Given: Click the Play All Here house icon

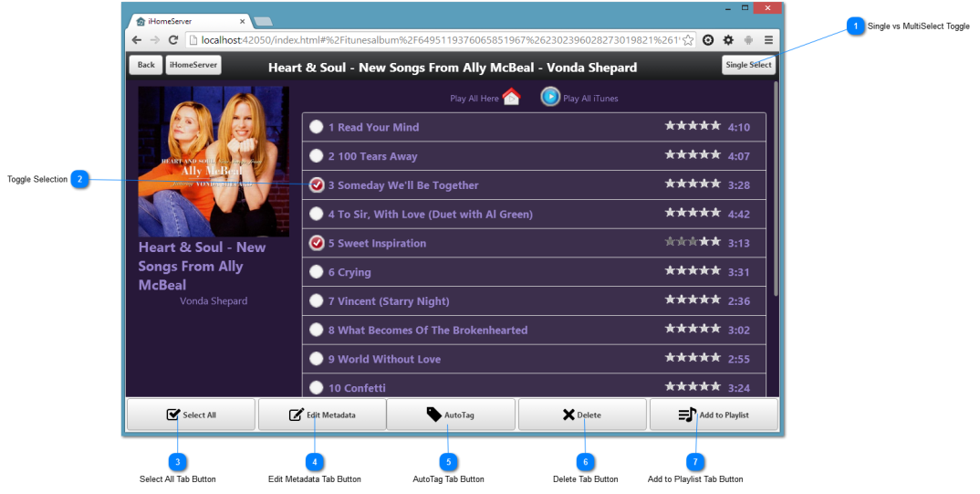Looking at the screenshot, I should click(x=511, y=97).
